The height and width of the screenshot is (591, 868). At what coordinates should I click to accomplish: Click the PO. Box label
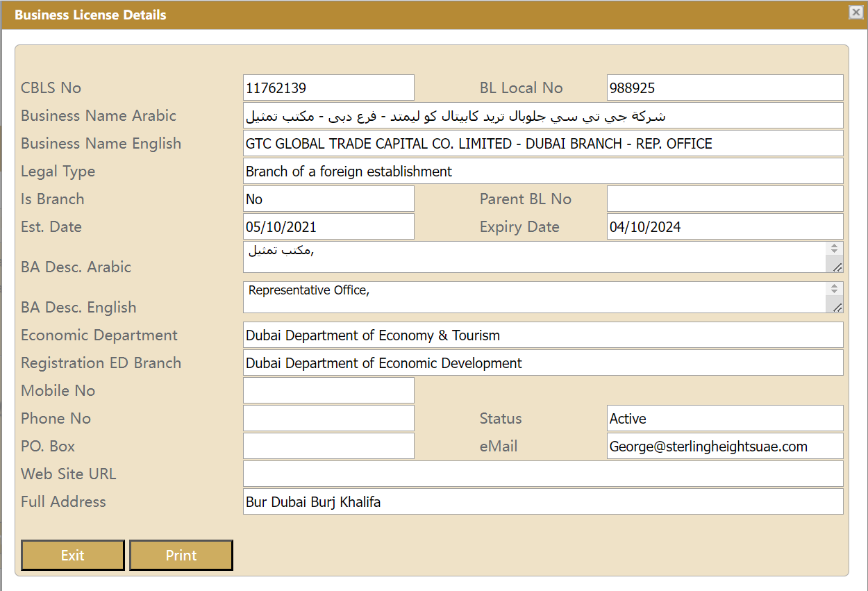click(x=47, y=446)
